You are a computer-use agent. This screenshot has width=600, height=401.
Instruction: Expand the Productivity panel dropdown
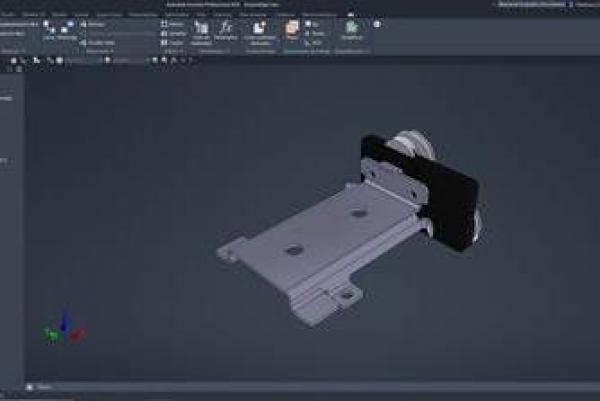260,51
